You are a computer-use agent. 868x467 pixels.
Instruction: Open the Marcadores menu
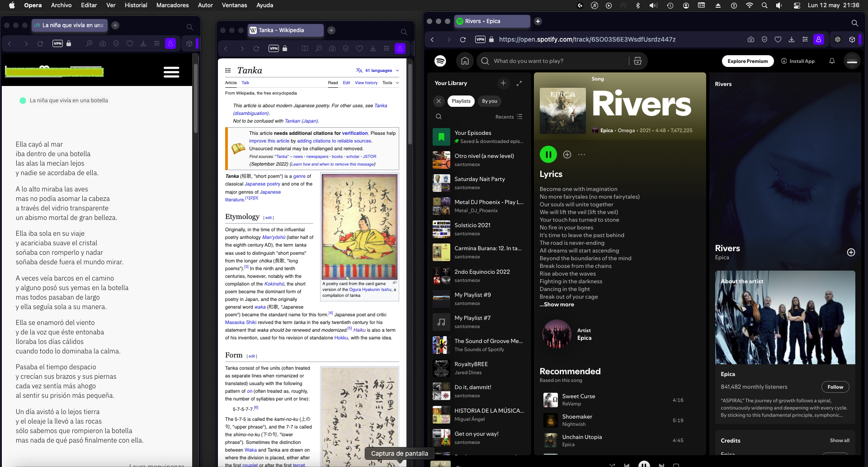pyautogui.click(x=172, y=5)
